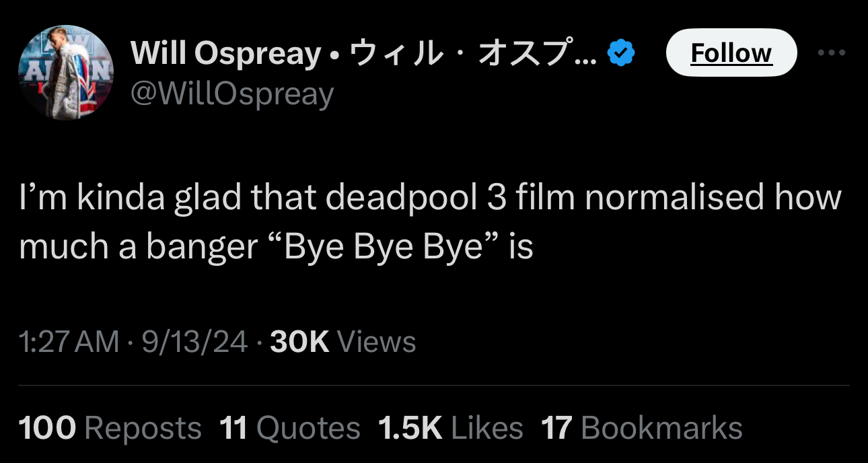Screen dimensions: 868x463
Task: Open the 11 Quotes list
Action: (x=290, y=428)
